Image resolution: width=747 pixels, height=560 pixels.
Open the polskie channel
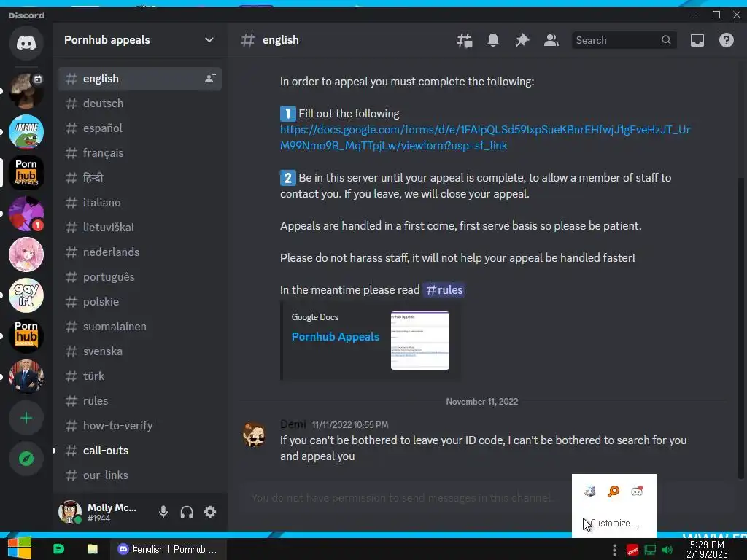139,301
